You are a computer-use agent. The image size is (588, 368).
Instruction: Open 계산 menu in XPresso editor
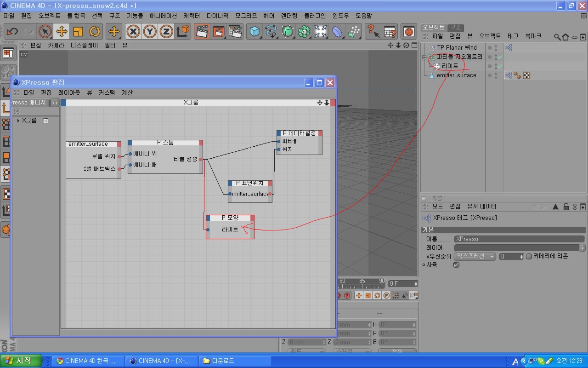tap(127, 92)
